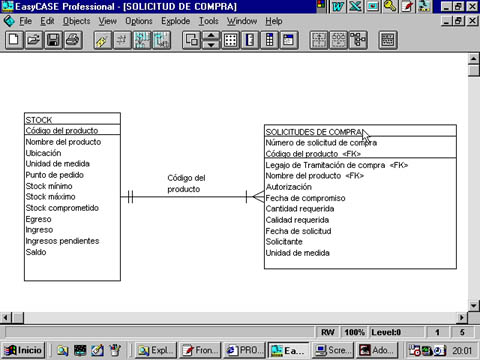
Task: Print the diagram with the printer icon
Action: click(73, 40)
